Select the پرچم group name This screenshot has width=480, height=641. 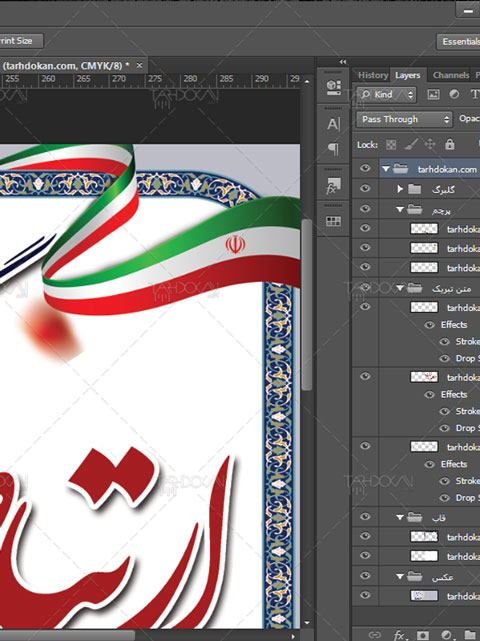[441, 210]
